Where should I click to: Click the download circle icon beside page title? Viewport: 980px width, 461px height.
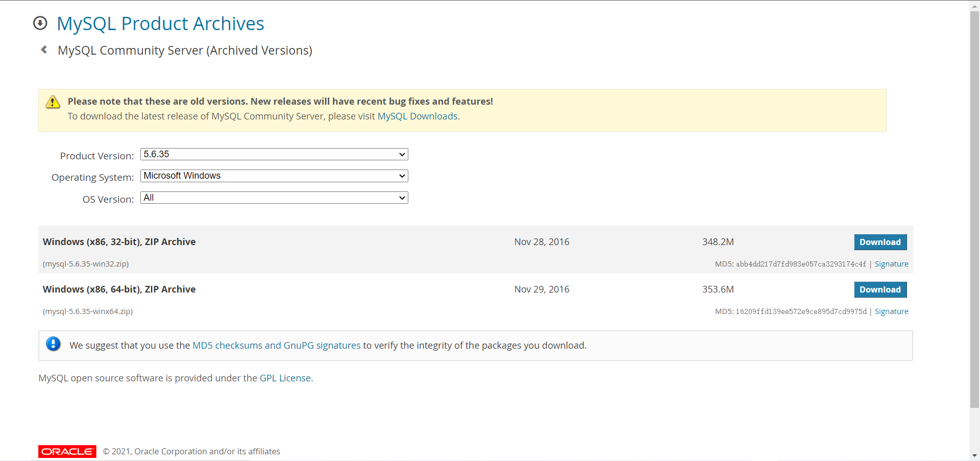40,23
